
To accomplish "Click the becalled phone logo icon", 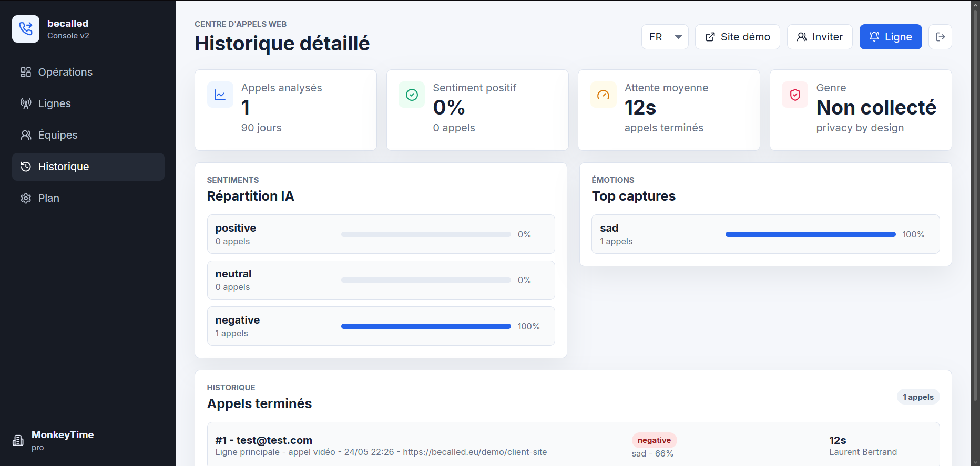I will 26,29.
